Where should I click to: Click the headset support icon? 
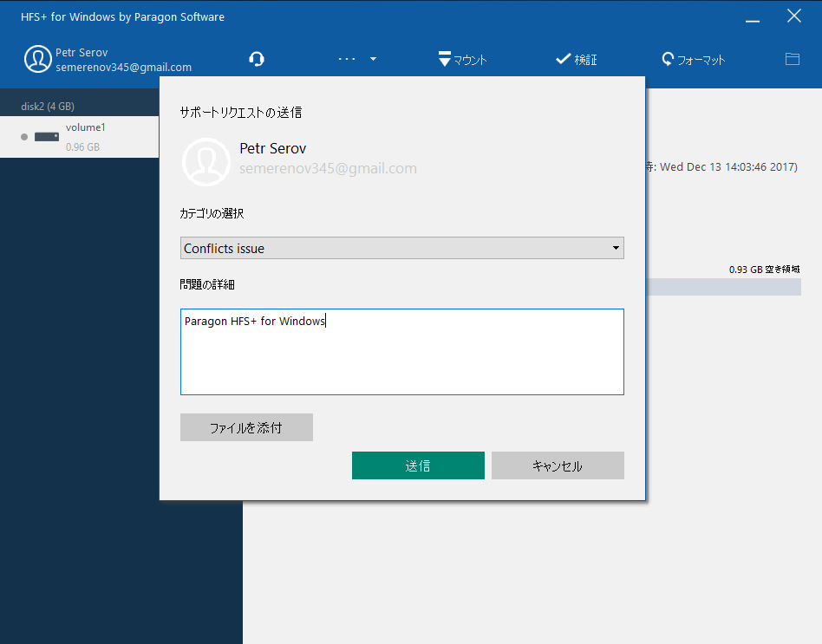tap(257, 59)
